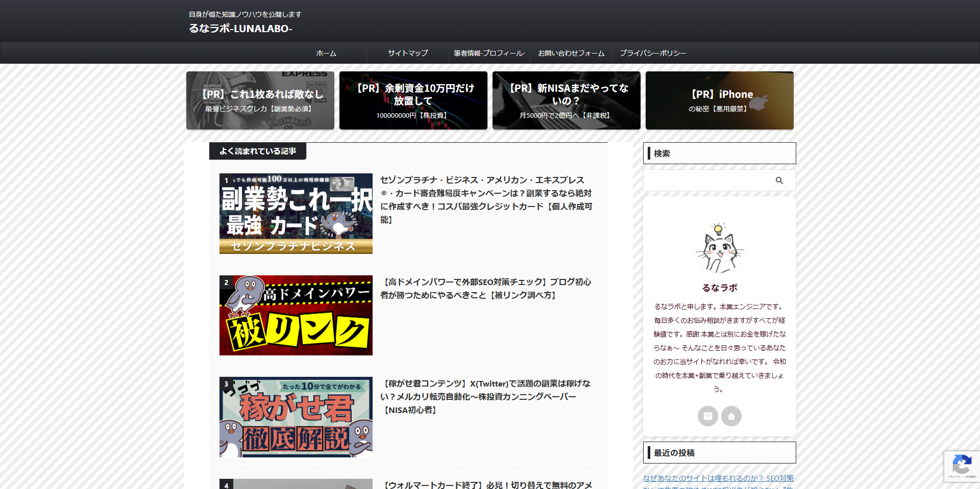The image size is (980, 489).
Task: Open the PR banner 余剰資金10万円だけ放置して
Action: 413,100
